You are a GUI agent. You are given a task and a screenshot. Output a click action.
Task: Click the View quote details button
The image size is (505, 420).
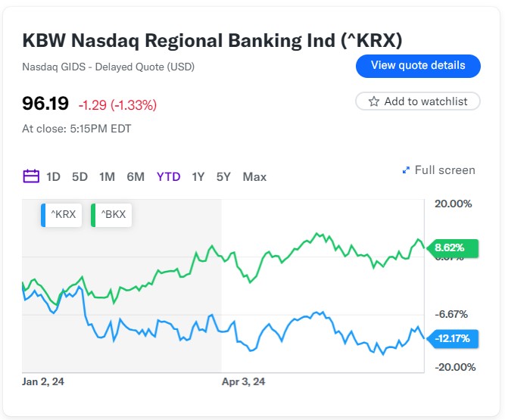[418, 66]
